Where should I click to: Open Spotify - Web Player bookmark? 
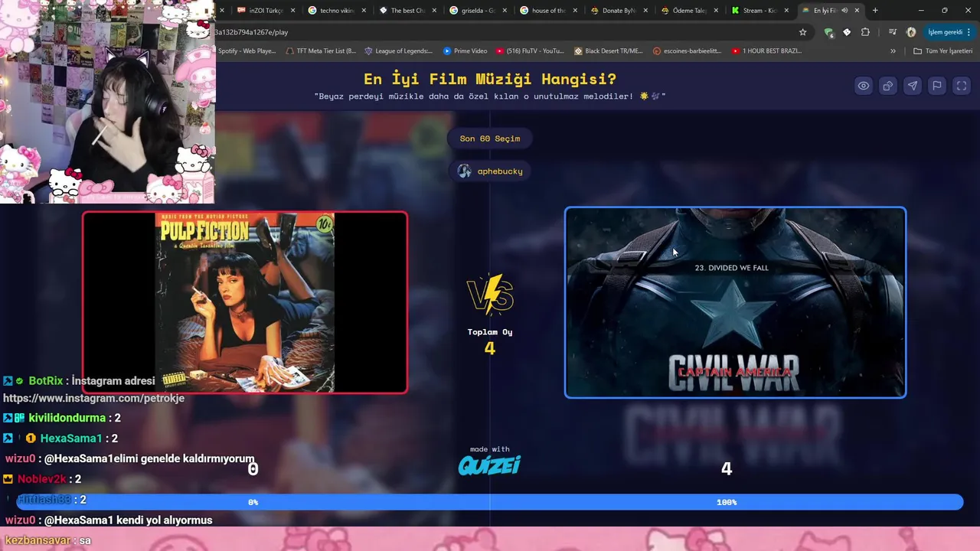point(247,51)
